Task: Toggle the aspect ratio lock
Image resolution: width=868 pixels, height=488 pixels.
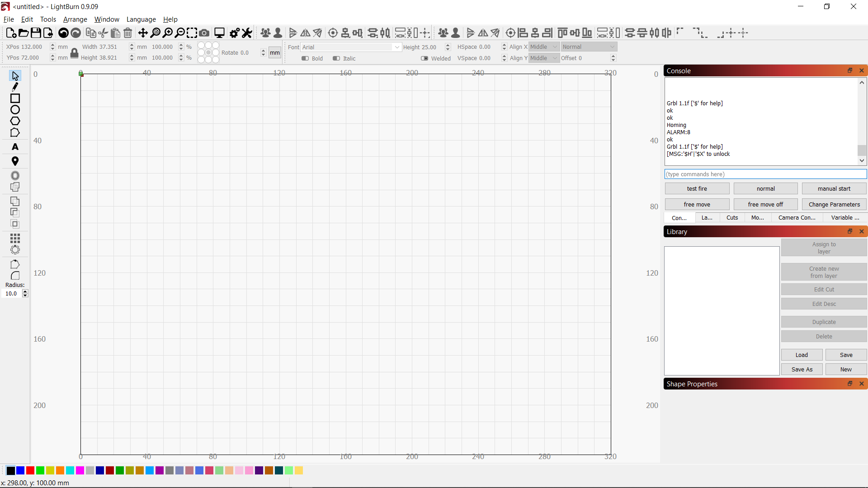Action: (75, 52)
